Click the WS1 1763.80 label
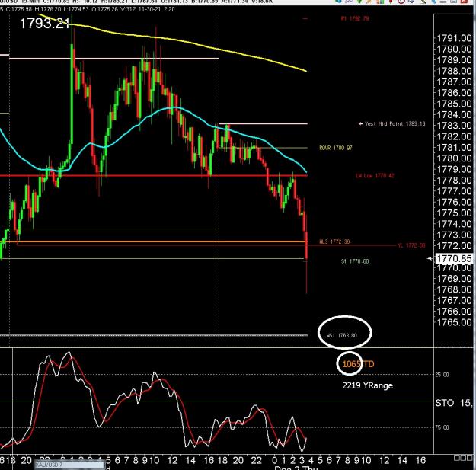 (342, 335)
